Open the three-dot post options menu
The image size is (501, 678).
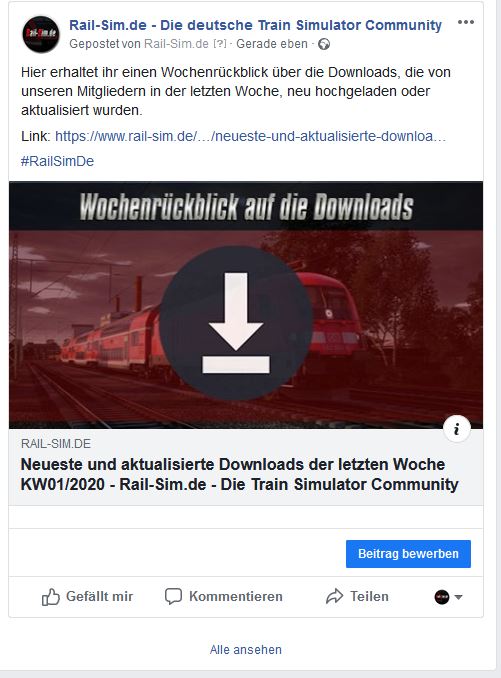tap(466, 22)
